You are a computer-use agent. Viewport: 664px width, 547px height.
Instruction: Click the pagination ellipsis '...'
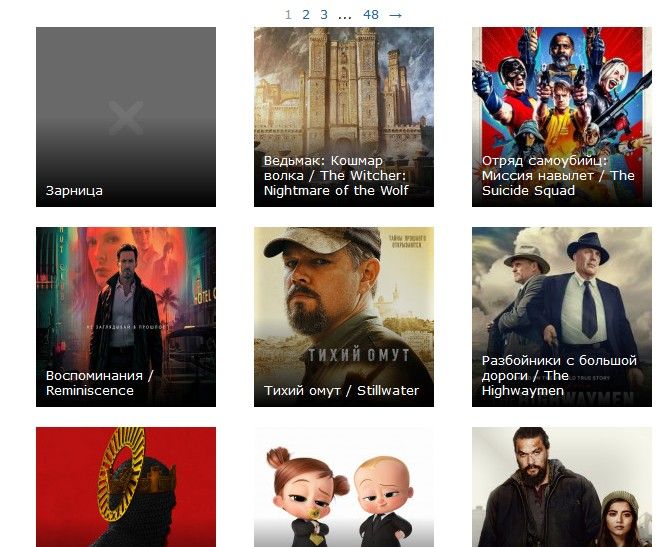[345, 16]
